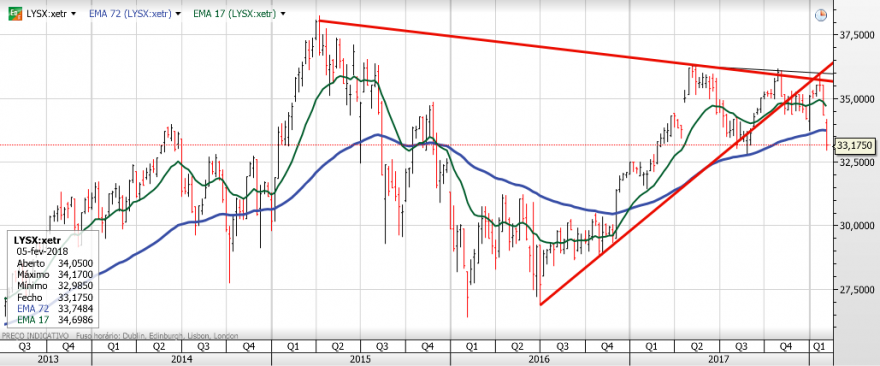Select the 2014 year on time axis
This screenshot has height=366, width=880.
181,358
